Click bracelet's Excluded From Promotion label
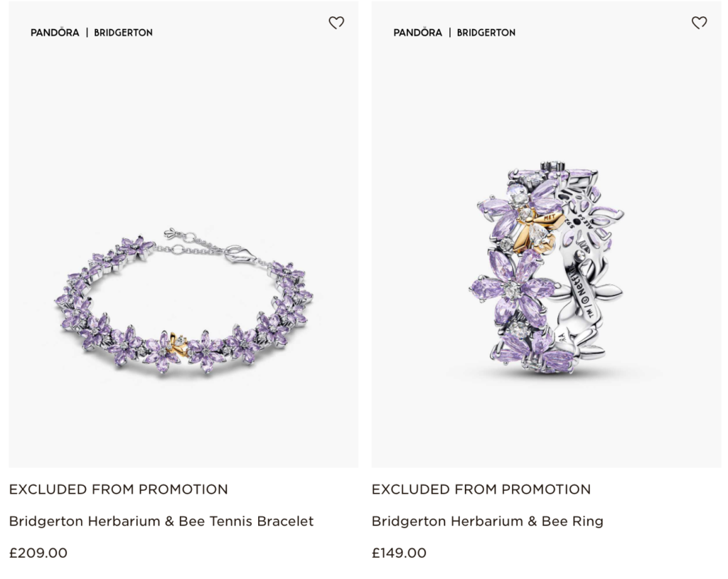728x579 pixels. 118,489
